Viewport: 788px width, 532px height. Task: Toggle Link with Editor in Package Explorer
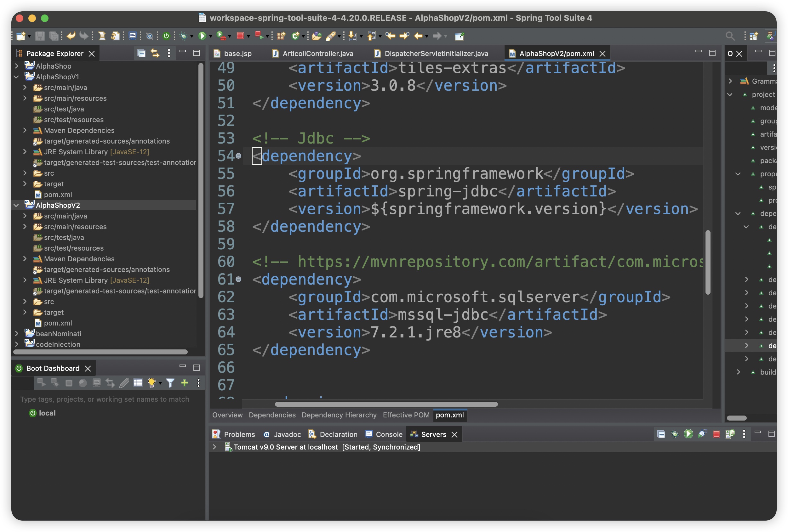(x=155, y=53)
